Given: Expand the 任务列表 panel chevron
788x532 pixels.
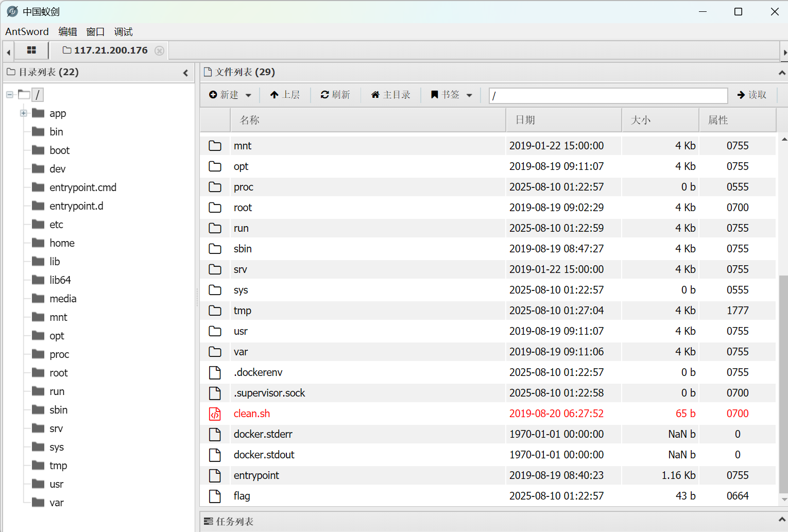Looking at the screenshot, I should 782,520.
